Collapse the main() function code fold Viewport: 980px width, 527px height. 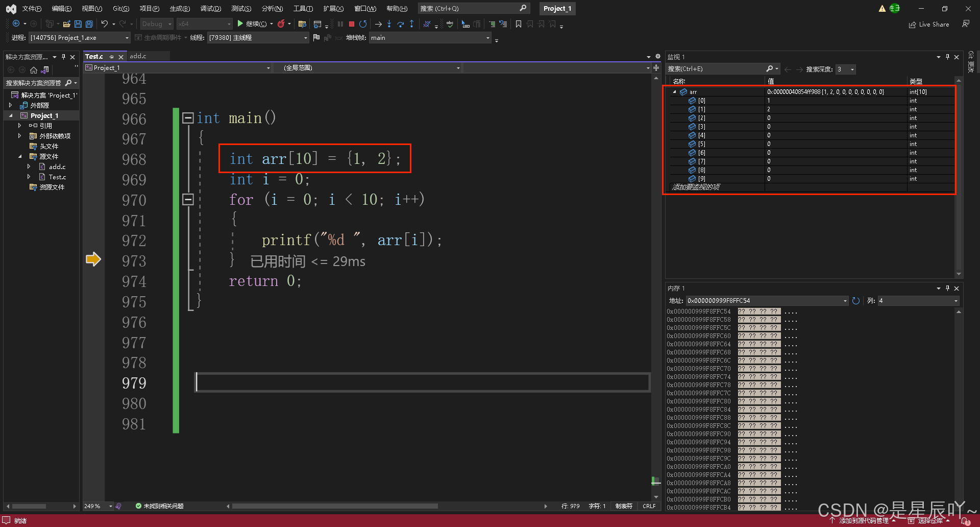tap(188, 118)
